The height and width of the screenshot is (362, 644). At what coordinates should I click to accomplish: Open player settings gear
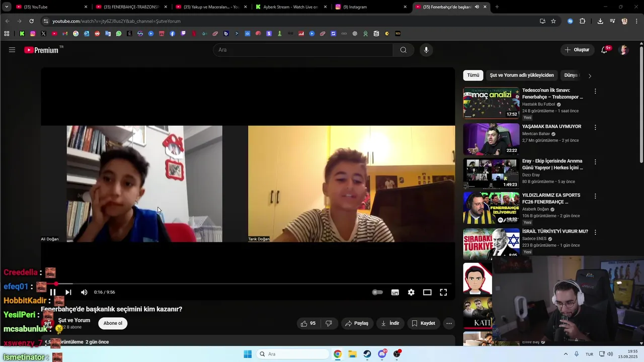tap(411, 292)
